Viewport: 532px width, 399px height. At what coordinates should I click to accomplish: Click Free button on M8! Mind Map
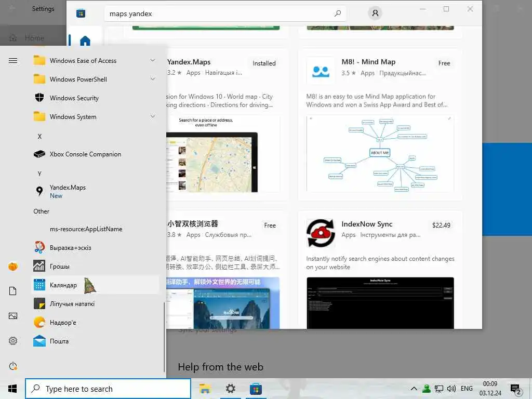pyautogui.click(x=444, y=63)
